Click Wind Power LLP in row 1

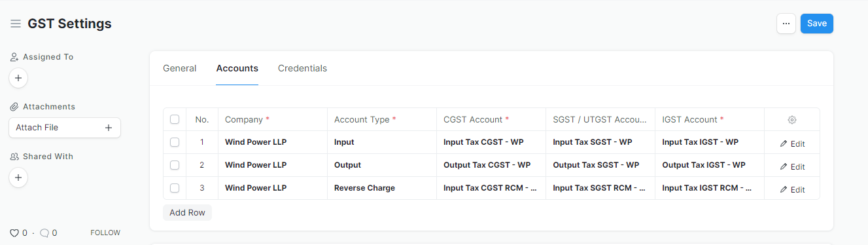(273, 142)
